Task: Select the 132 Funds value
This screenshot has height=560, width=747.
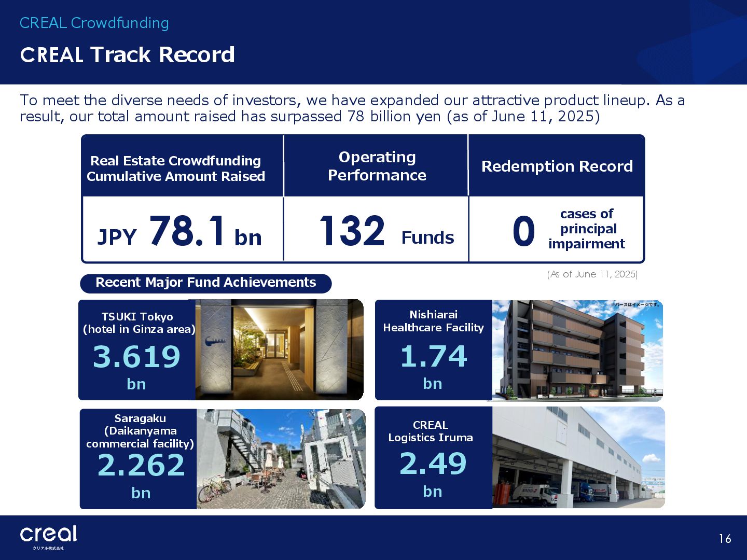Action: pos(386,231)
